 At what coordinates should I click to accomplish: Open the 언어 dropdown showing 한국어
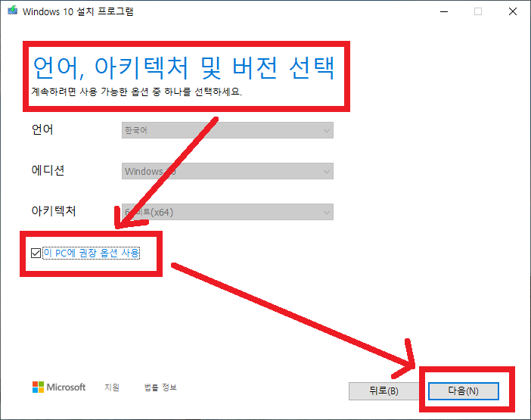pos(228,130)
